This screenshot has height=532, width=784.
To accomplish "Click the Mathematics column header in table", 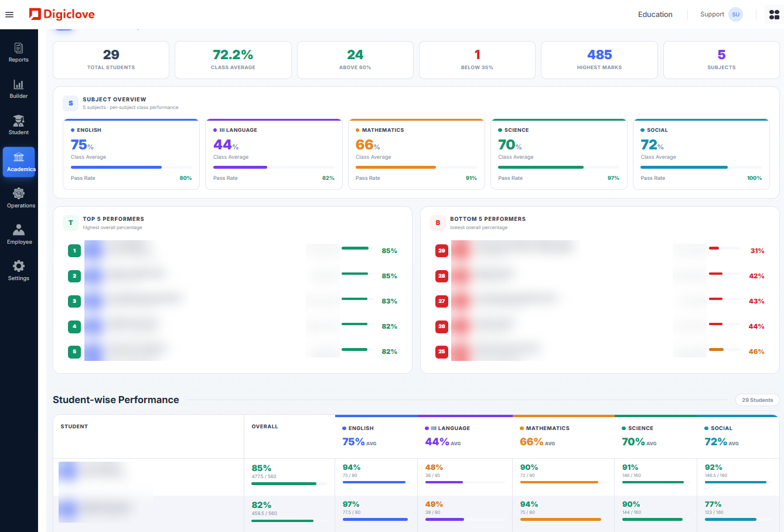I will tap(564, 436).
